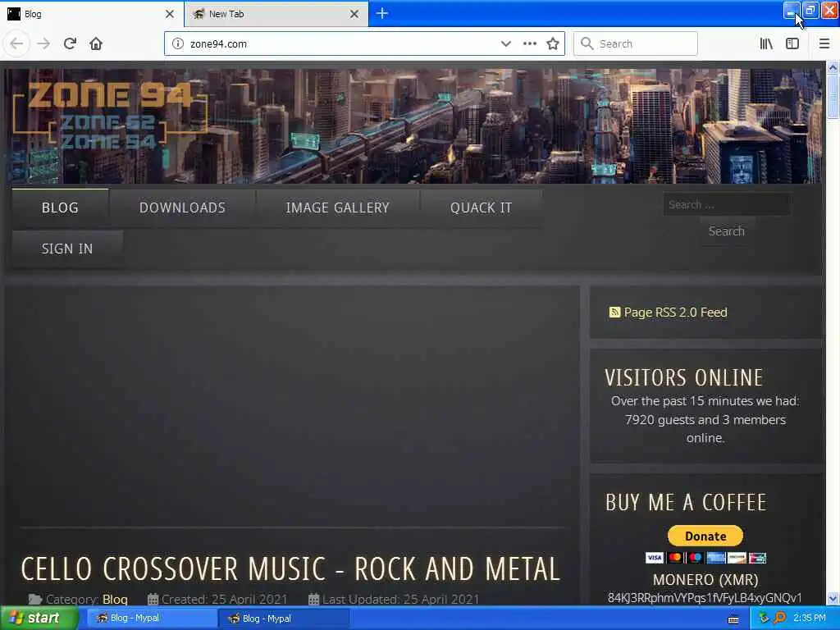
Task: Open the DOWNLOADS menu item
Action: pyautogui.click(x=182, y=208)
